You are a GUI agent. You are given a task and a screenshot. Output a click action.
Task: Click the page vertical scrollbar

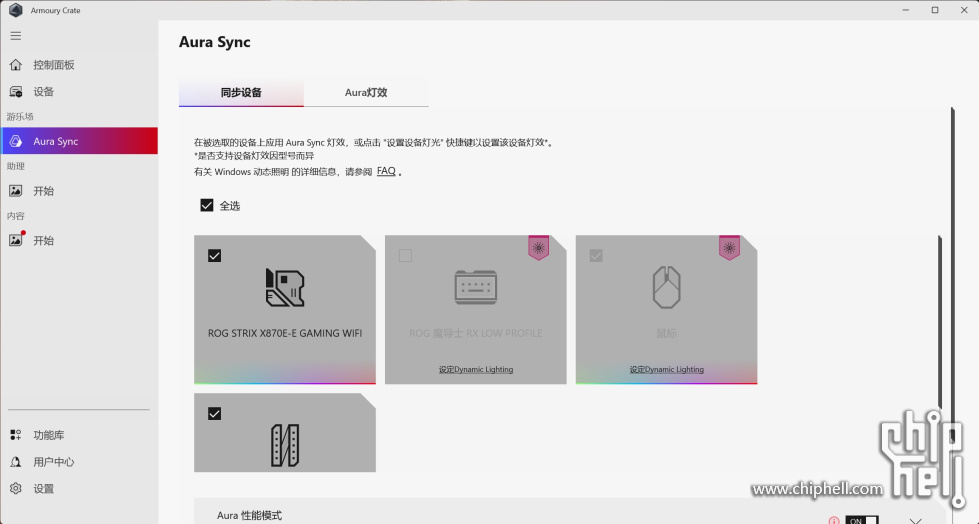(x=953, y=275)
